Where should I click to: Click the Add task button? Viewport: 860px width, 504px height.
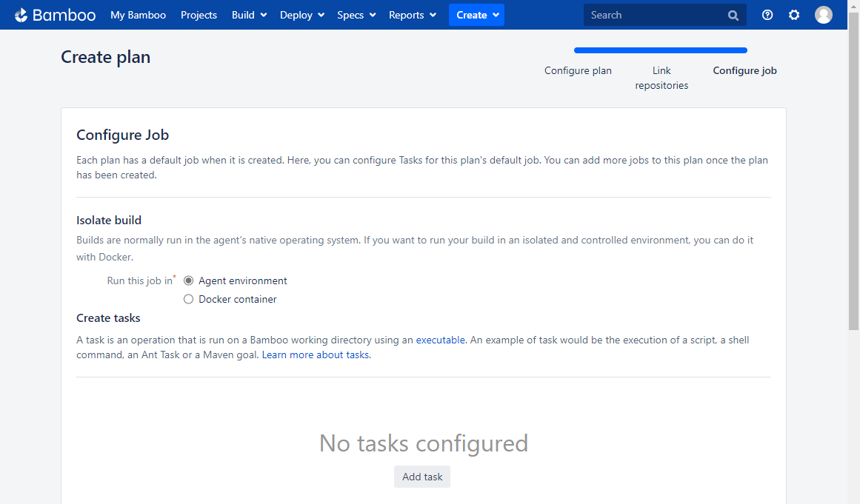coord(422,477)
